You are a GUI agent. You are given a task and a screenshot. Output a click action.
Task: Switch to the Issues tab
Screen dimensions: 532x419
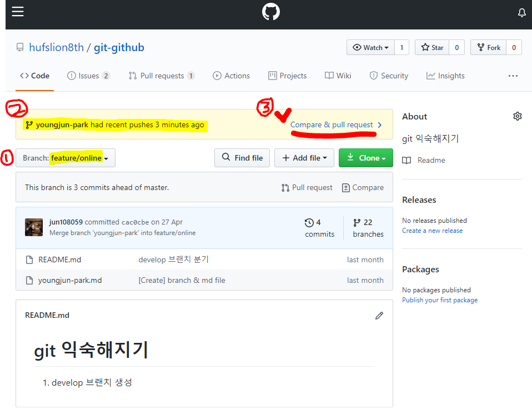click(x=88, y=76)
